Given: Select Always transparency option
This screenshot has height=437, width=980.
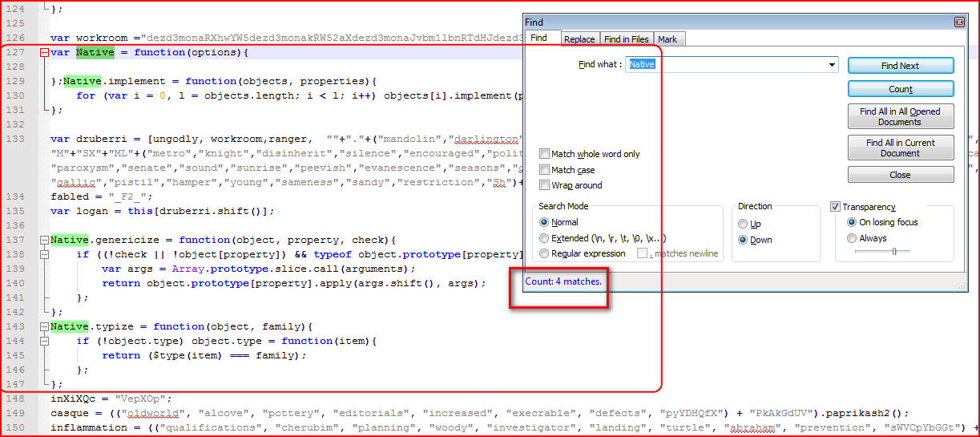Looking at the screenshot, I should [852, 238].
